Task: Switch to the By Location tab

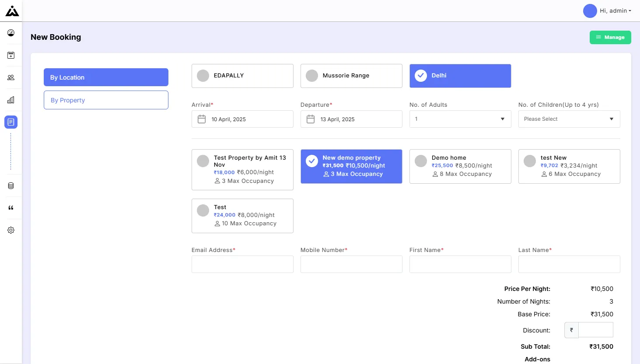Action: click(106, 77)
